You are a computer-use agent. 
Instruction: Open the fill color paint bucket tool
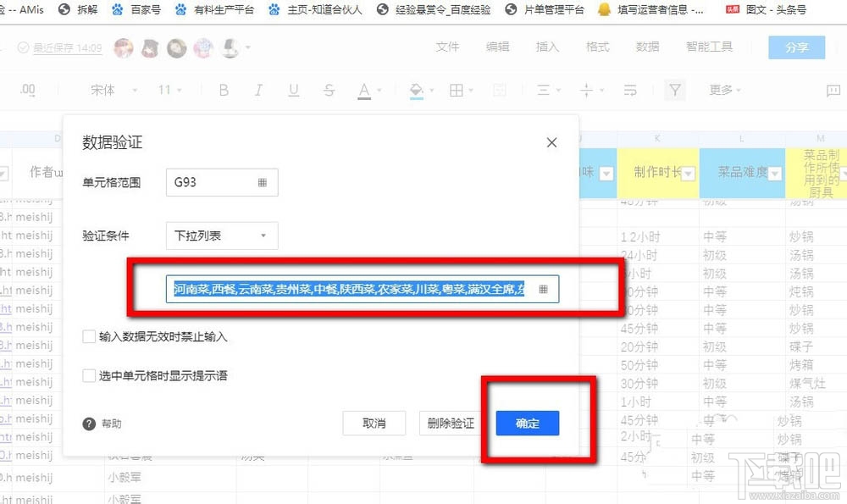(416, 90)
